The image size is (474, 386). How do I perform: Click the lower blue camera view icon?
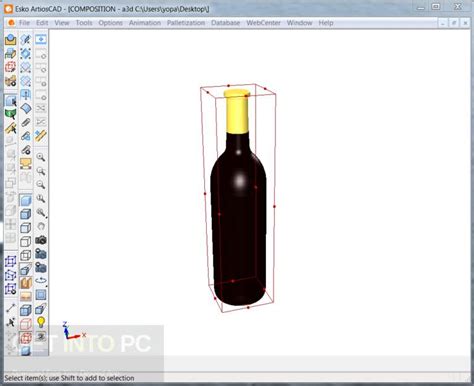click(41, 267)
